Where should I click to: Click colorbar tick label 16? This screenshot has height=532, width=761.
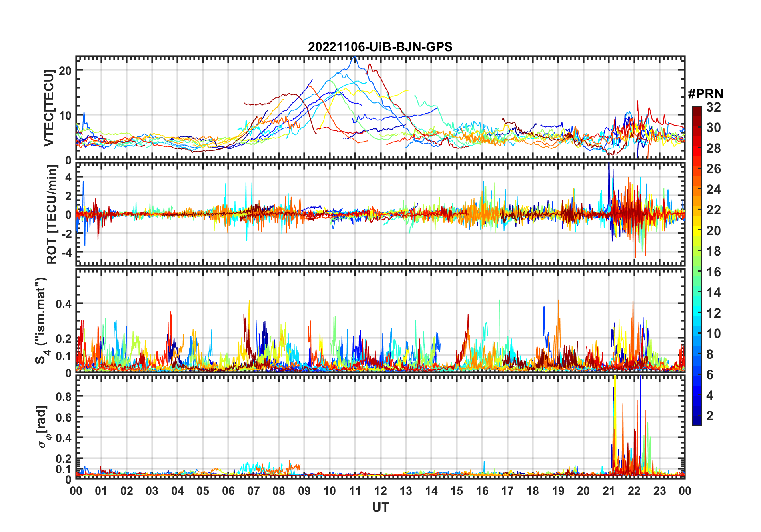[713, 272]
